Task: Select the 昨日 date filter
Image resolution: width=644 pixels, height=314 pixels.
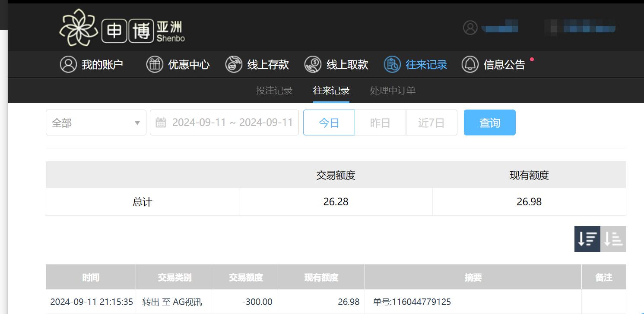Action: click(x=380, y=122)
